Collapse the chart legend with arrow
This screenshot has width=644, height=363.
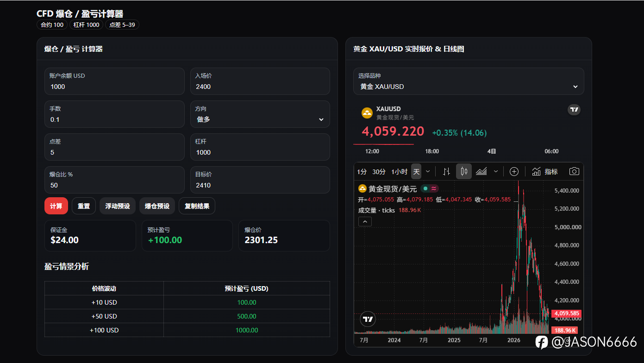tap(365, 222)
